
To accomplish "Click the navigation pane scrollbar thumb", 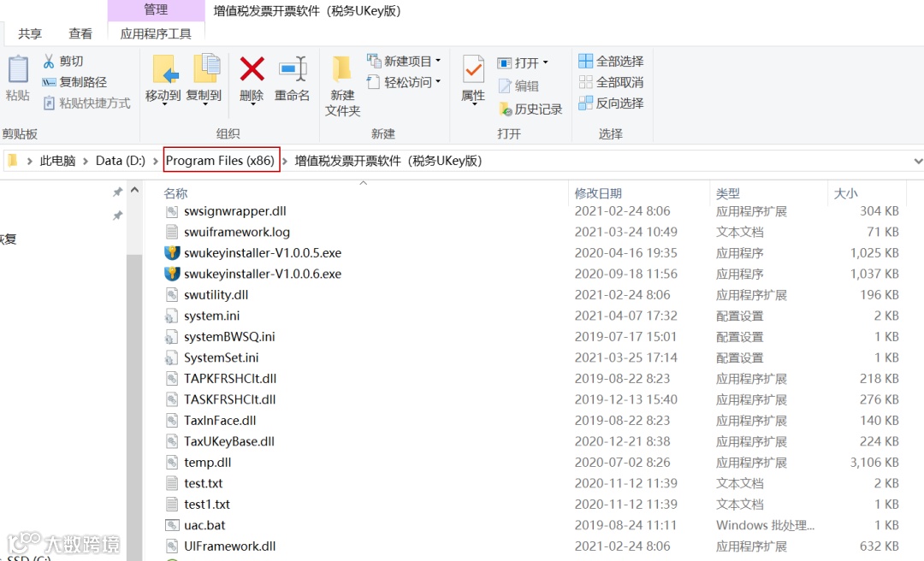I will (134, 406).
